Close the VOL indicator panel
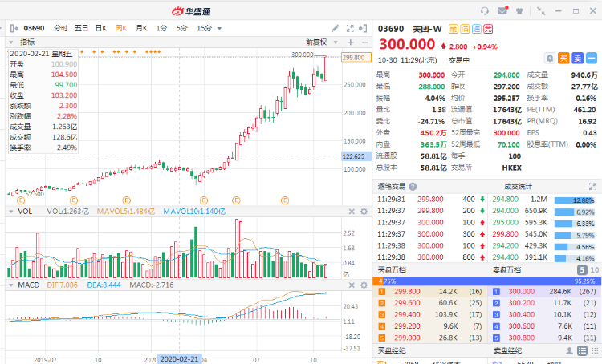This screenshot has width=602, height=364. (352, 212)
